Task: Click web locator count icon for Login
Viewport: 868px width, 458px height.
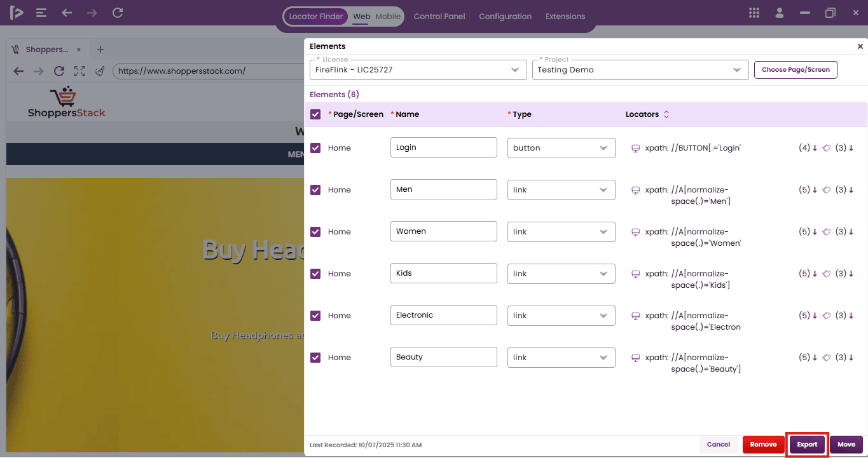Action: 808,148
